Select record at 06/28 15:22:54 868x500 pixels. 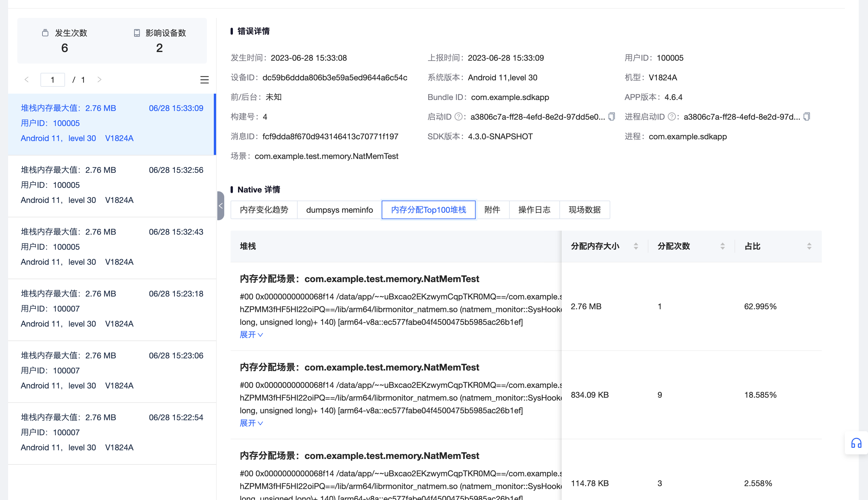112,433
